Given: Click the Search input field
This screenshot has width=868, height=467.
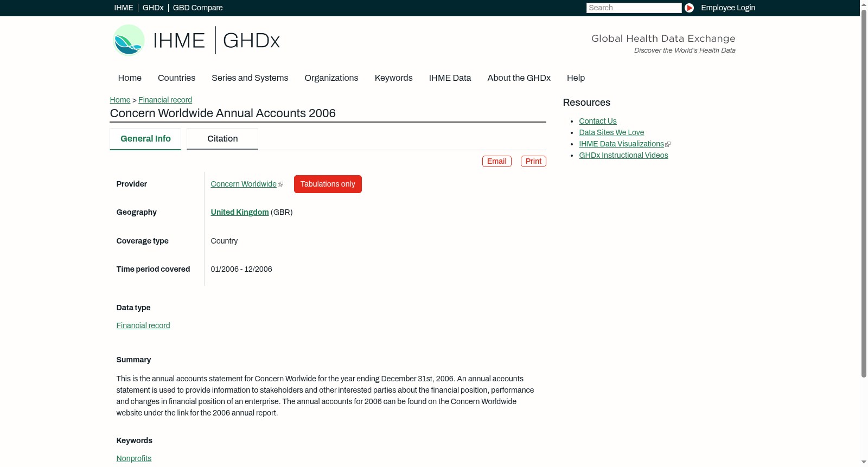Looking at the screenshot, I should click(x=634, y=8).
